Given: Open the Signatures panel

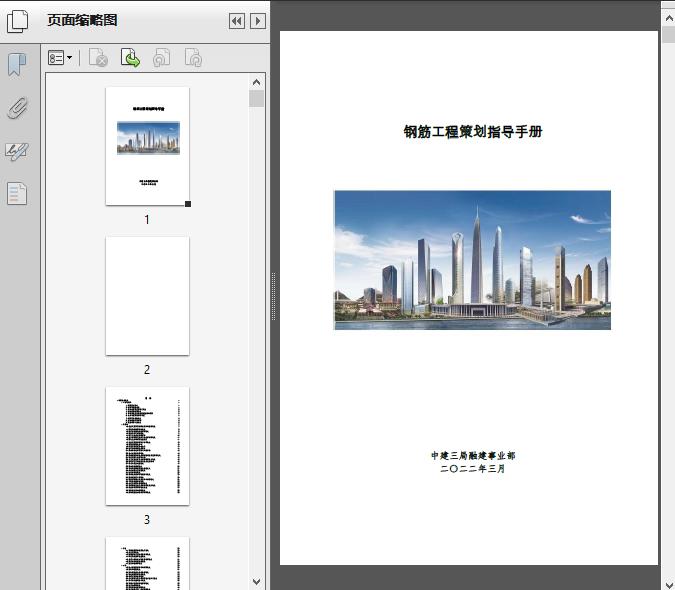Looking at the screenshot, I should (17, 151).
